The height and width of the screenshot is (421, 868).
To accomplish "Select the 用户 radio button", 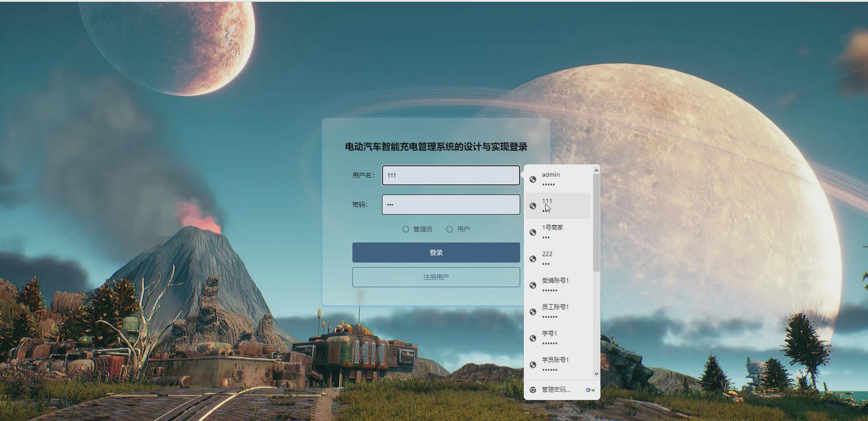I will pos(449,229).
